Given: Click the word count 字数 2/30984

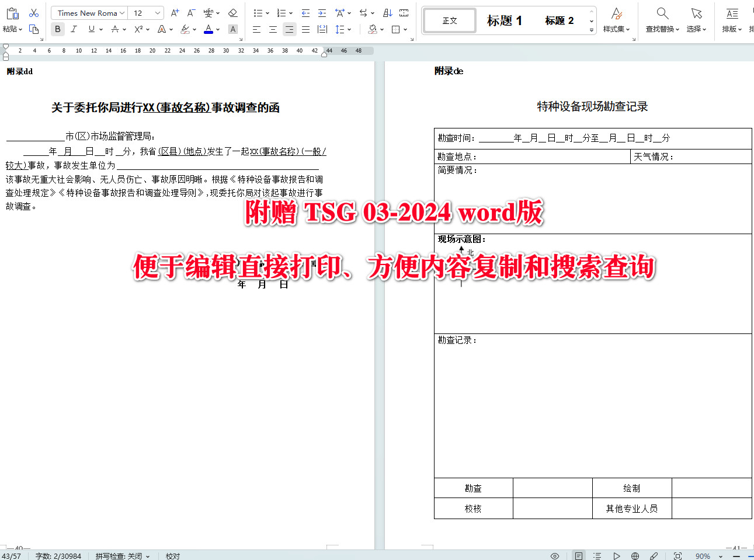Looking at the screenshot, I should tap(58, 556).
